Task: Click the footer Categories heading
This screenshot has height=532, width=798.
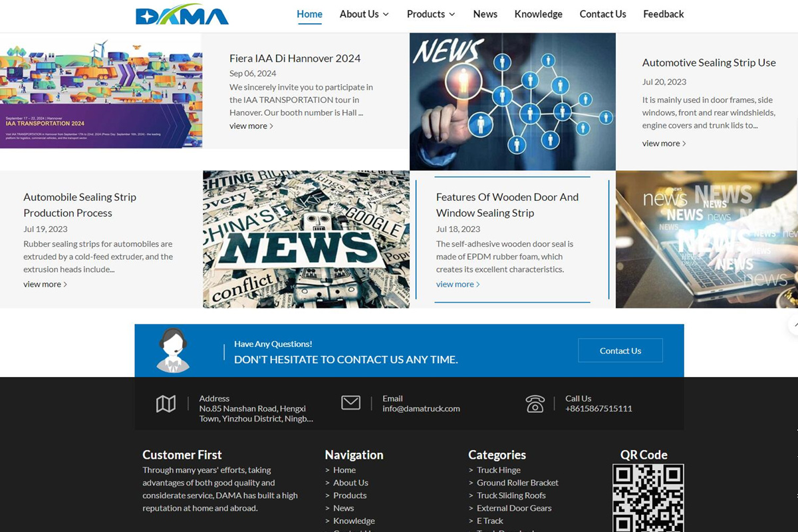Action: point(497,455)
